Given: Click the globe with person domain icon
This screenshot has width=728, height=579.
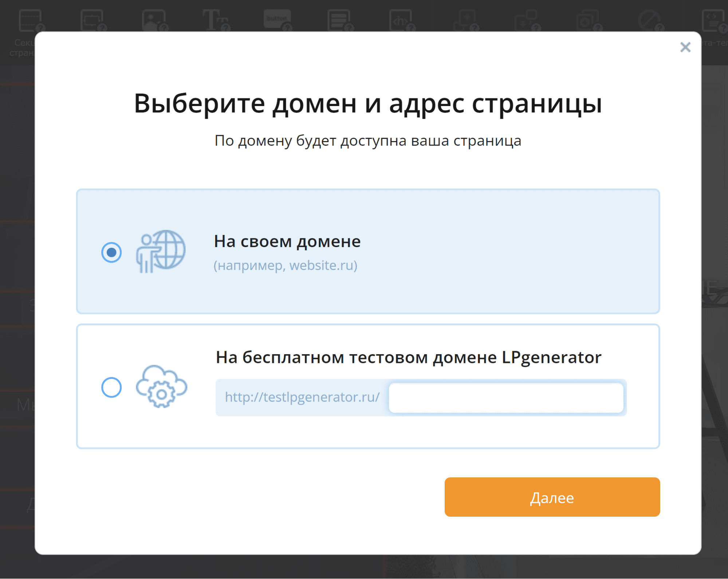Looking at the screenshot, I should click(161, 251).
